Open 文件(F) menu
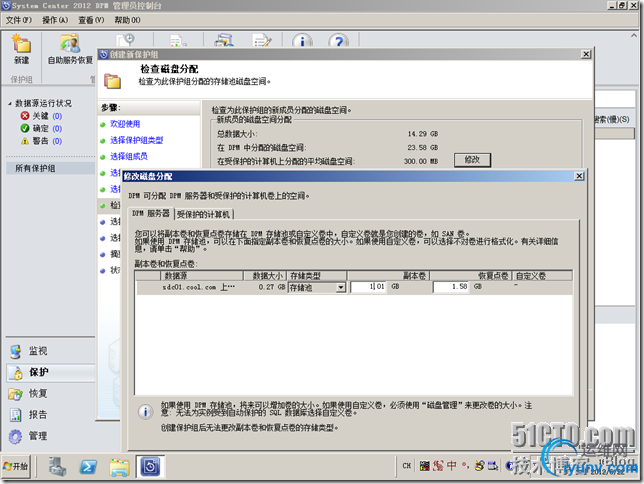This screenshot has height=484, width=644. click(x=18, y=20)
